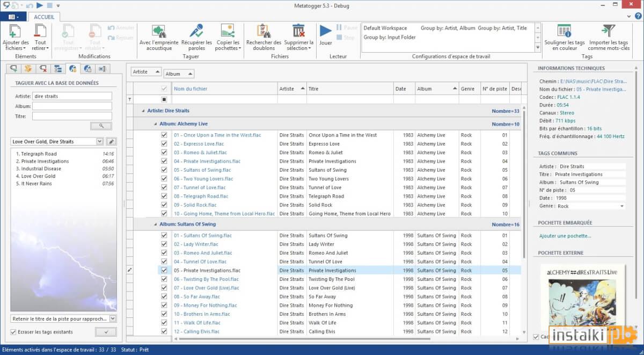Collapse the Album: Alchemy Live group
644x355 pixels.
pyautogui.click(x=155, y=124)
